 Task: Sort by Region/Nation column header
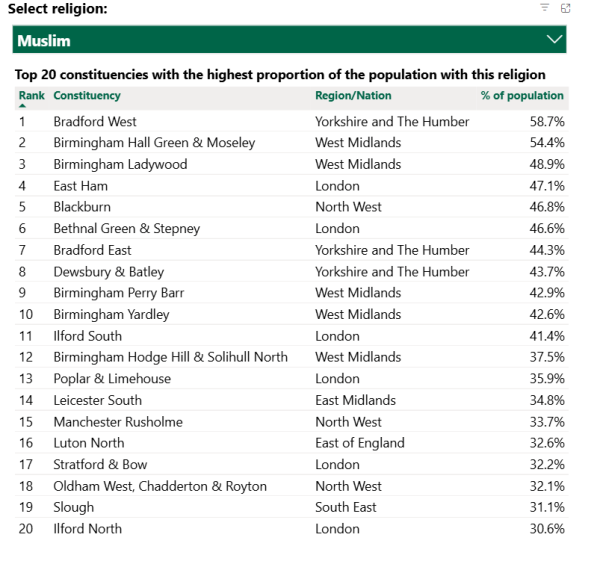pos(353,96)
